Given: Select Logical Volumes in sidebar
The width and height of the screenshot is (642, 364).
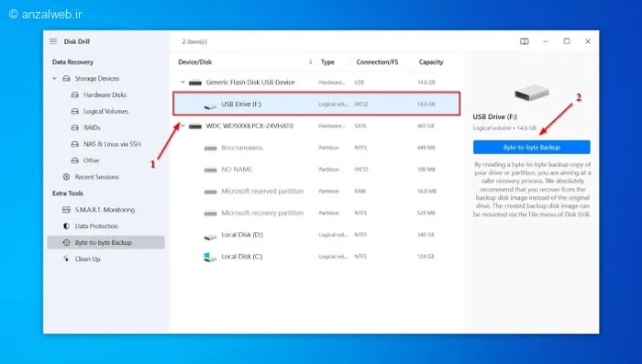Looking at the screenshot, I should (x=105, y=111).
